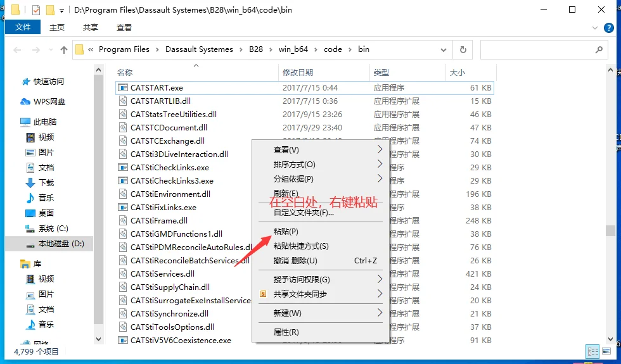
Task: Expand the ribbon chevron
Action: 594,28
